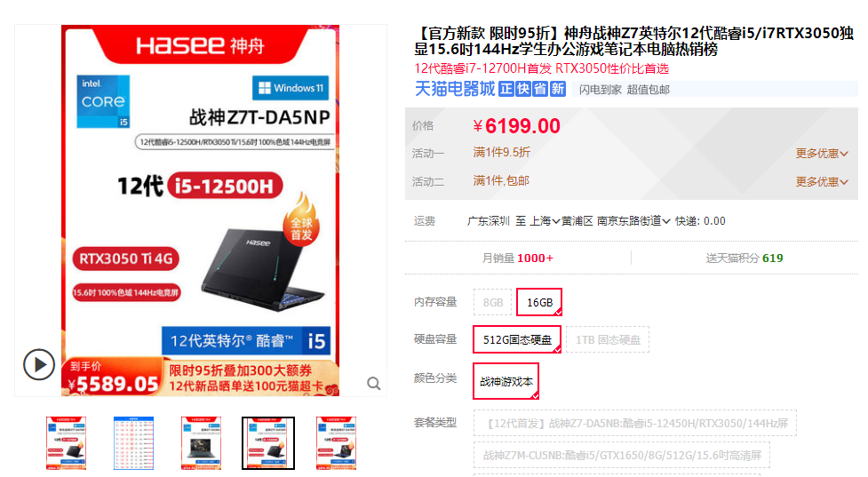
Task: Click the magnifier zoom icon on image
Action: click(x=374, y=384)
